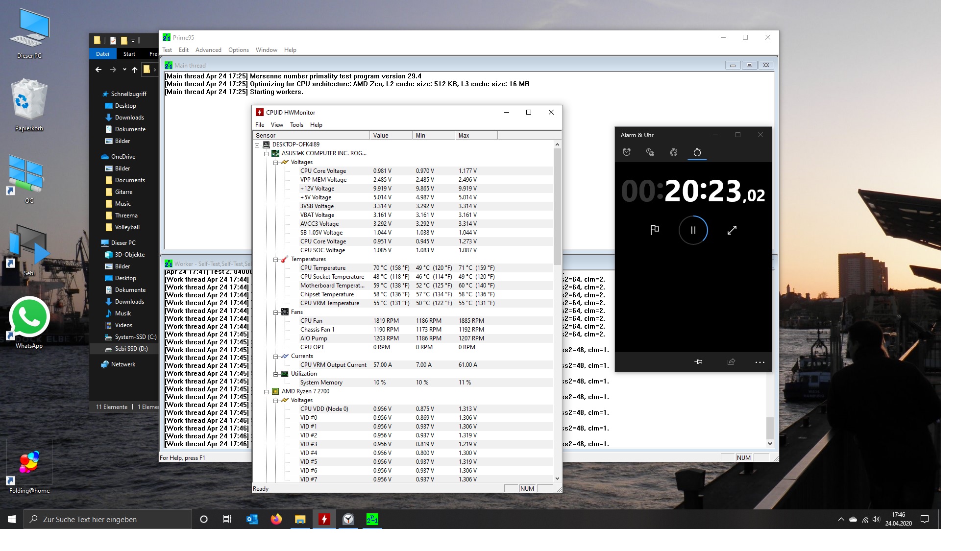Open the Alarm tab icon
This screenshot has width=980, height=551.
click(x=627, y=152)
